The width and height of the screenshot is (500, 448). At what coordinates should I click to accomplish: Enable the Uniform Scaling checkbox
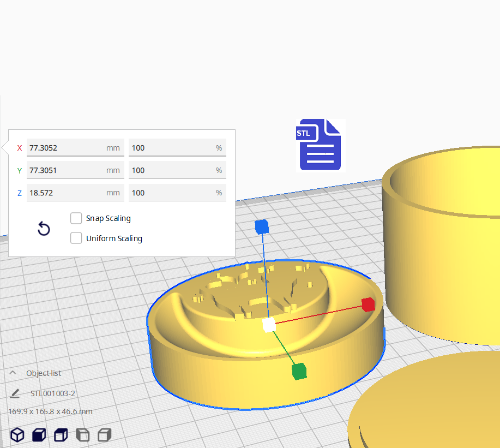point(76,238)
